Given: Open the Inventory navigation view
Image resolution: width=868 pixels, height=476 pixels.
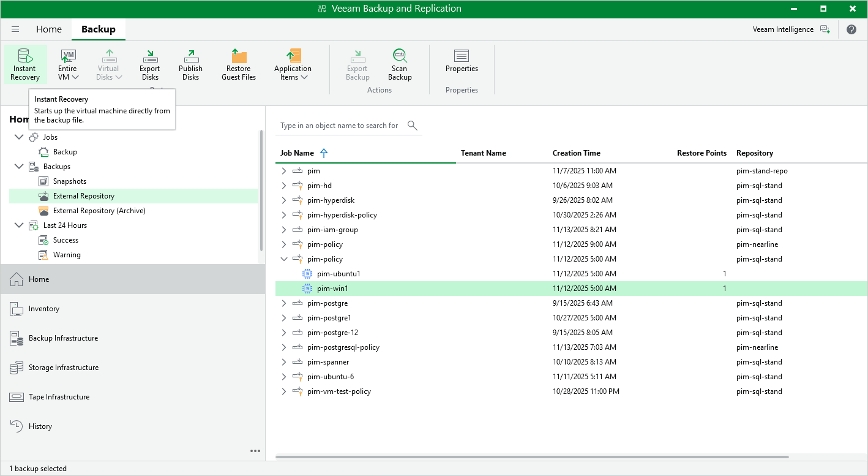Looking at the screenshot, I should pos(133,309).
